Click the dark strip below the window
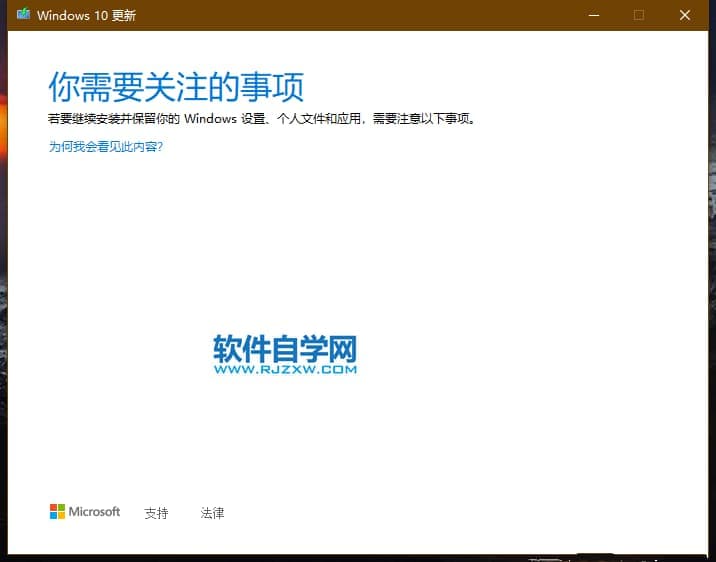 [300, 558]
